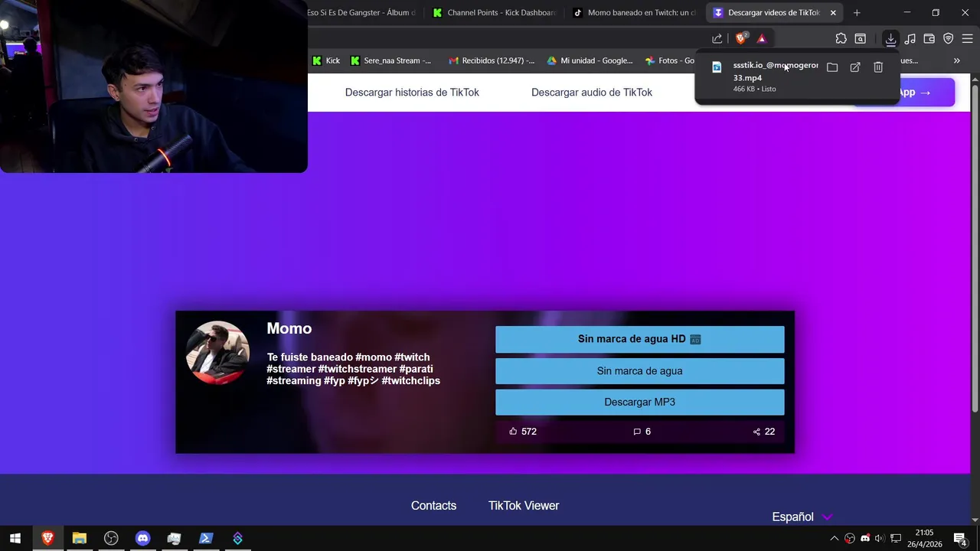Expand the Español language dropdown
The height and width of the screenshot is (551, 980).
[802, 517]
